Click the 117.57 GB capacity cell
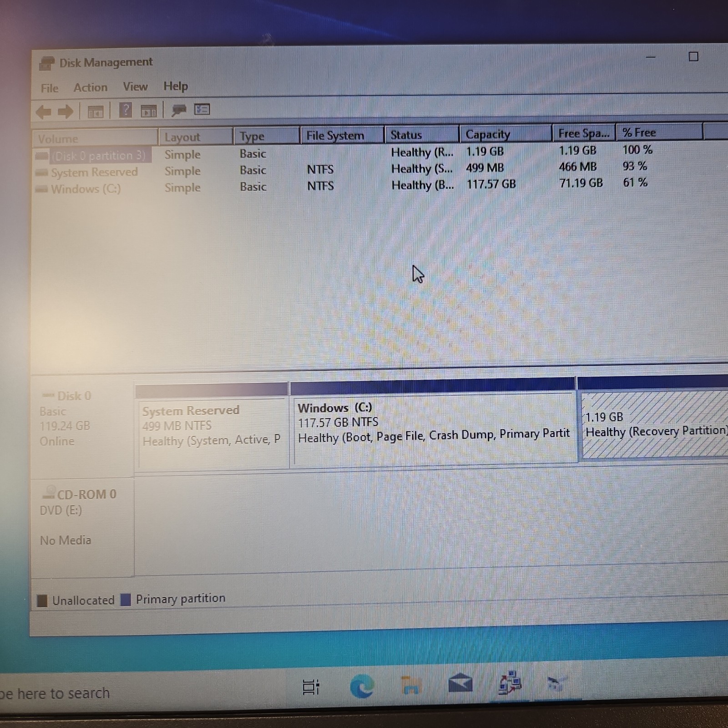Screen dimensions: 728x728 click(x=491, y=184)
